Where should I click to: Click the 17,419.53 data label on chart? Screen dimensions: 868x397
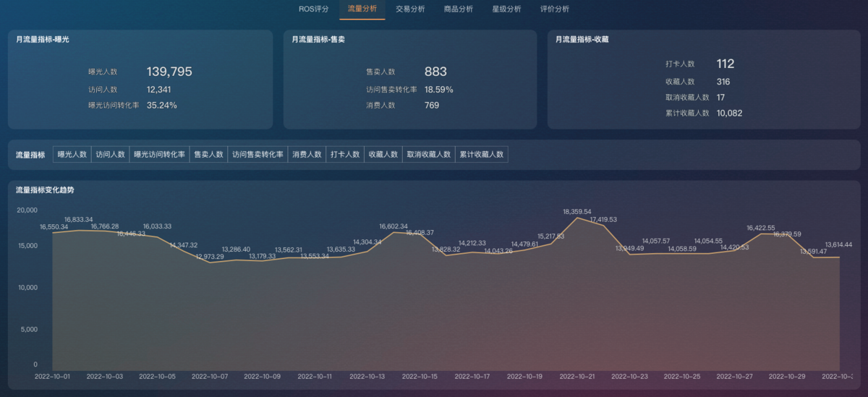click(x=603, y=219)
